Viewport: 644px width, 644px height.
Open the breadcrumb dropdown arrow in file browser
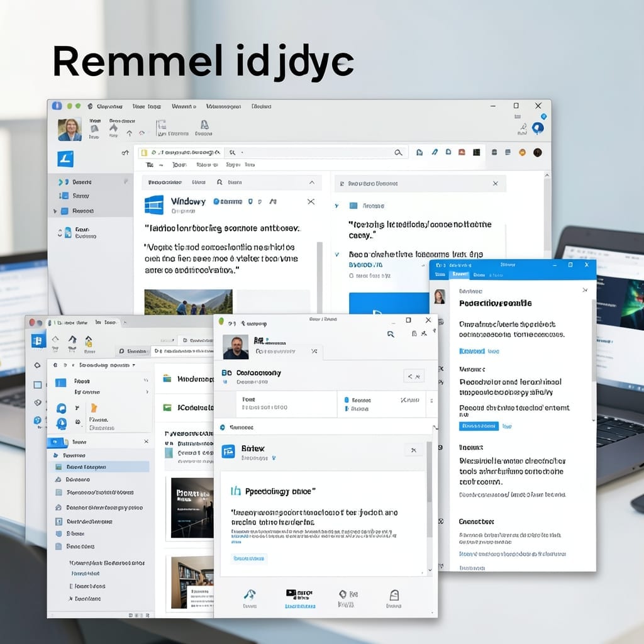coord(134,365)
